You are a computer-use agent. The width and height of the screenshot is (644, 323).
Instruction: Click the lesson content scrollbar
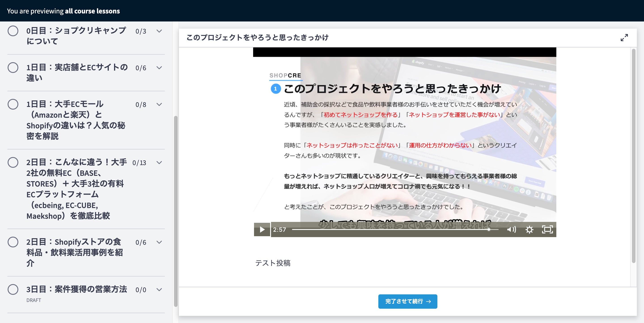click(x=633, y=155)
